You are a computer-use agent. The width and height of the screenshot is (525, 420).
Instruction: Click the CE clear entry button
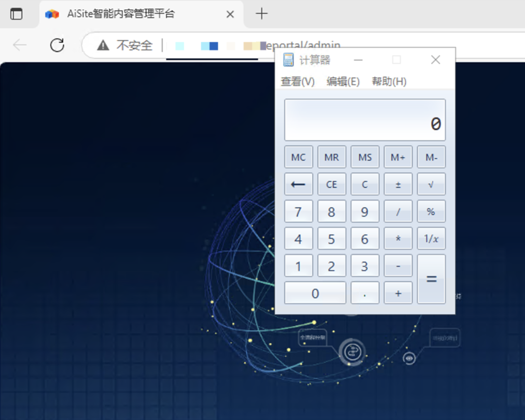332,184
